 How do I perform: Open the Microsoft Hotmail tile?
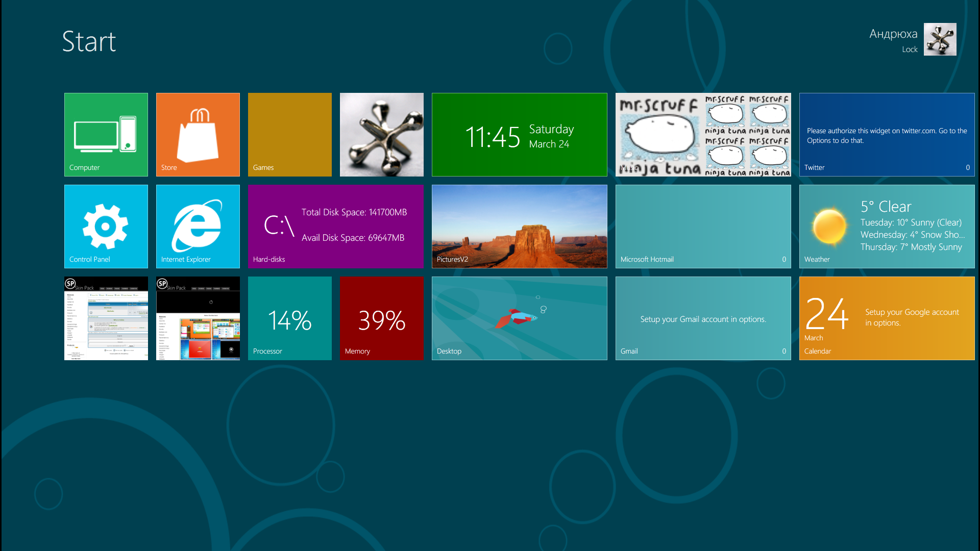click(x=703, y=226)
